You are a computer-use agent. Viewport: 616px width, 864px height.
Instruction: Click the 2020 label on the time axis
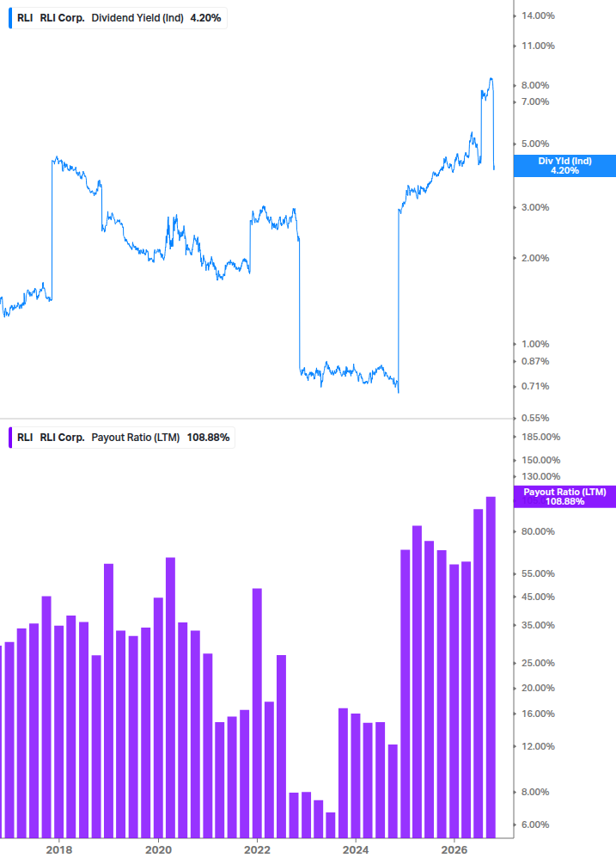coord(158,849)
